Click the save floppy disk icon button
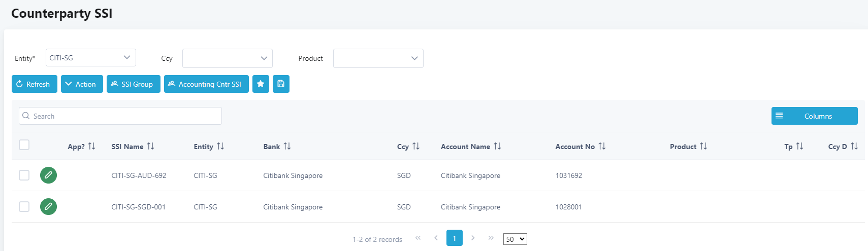This screenshot has width=868, height=251. 281,84
